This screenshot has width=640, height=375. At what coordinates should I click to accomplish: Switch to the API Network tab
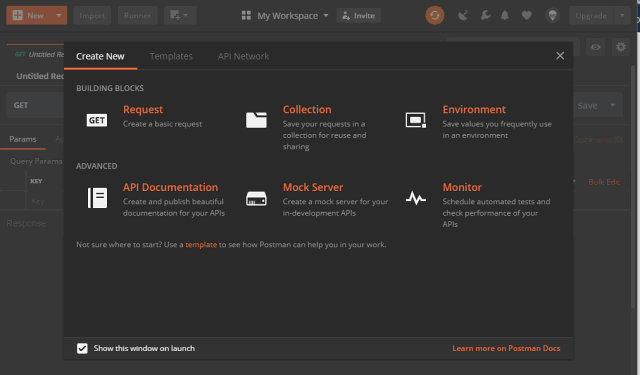click(x=243, y=56)
